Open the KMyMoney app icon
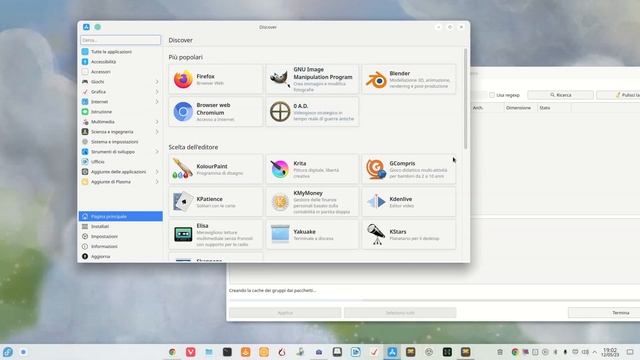This screenshot has width=640, height=360. click(x=280, y=202)
